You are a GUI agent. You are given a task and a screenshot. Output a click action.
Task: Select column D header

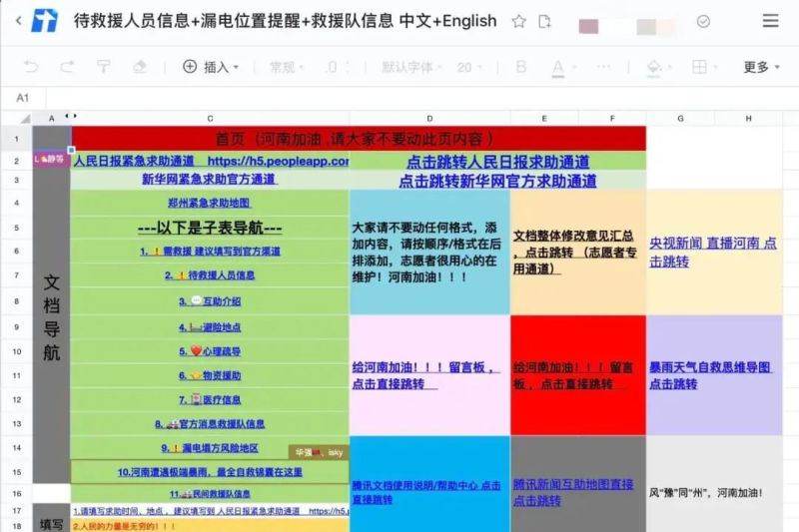tap(429, 118)
